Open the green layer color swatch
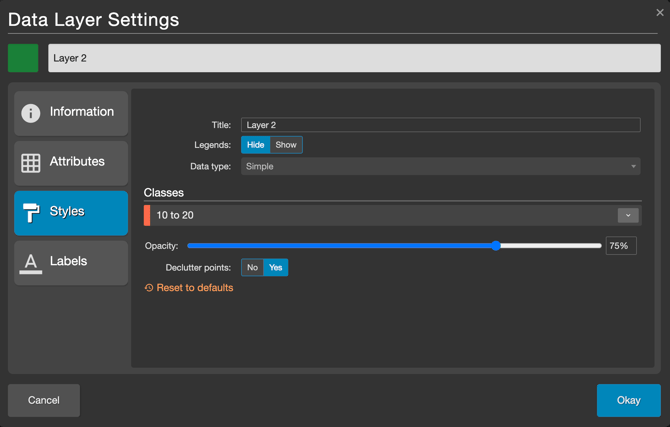This screenshot has width=670, height=427. pos(23,58)
